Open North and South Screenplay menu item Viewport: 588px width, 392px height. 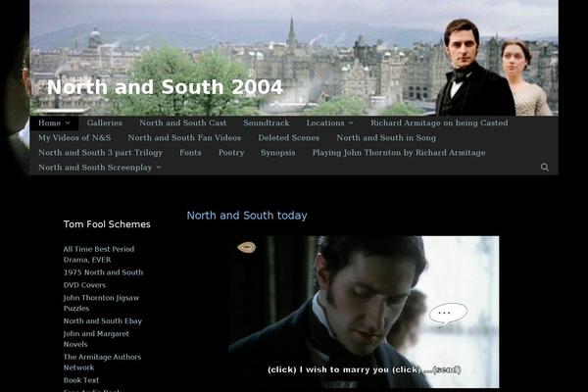(95, 168)
